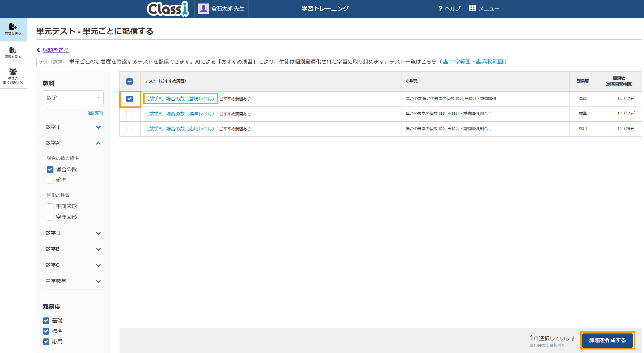
Task: Collapse the 数学A section
Action: (73, 143)
